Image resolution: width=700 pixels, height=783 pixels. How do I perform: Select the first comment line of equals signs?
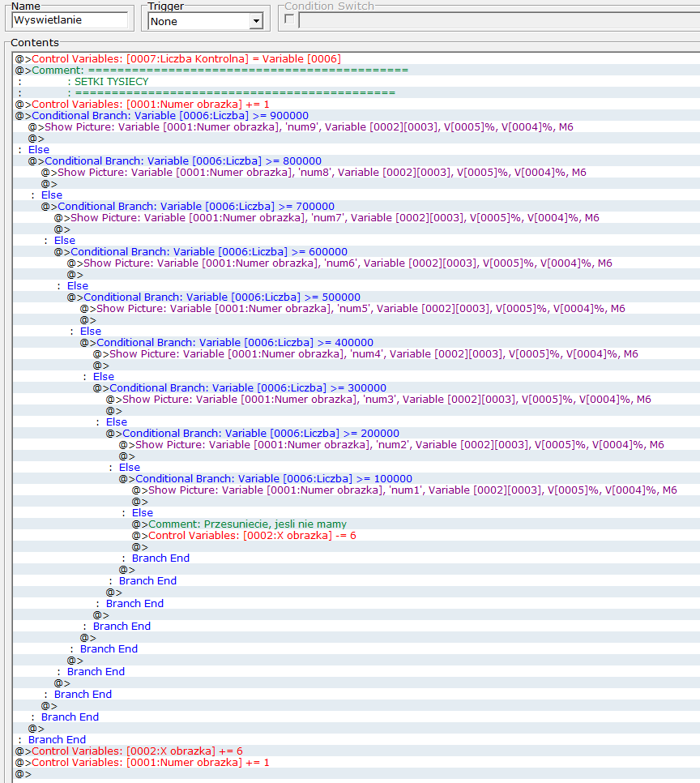(211, 71)
